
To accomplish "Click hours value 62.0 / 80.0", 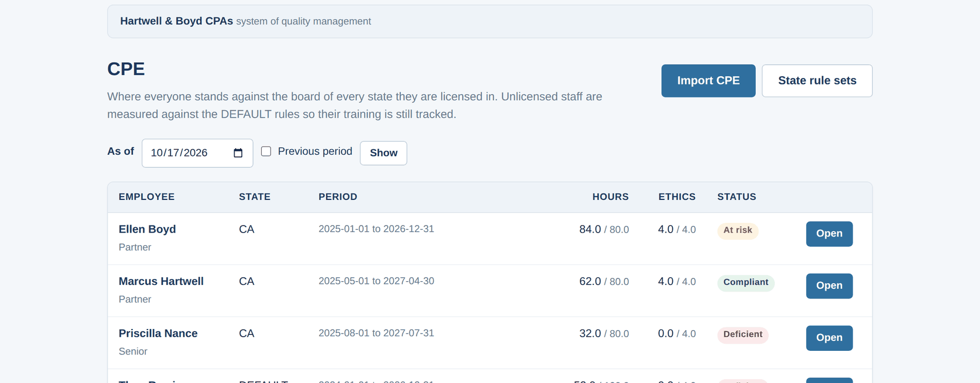I will click(604, 282).
